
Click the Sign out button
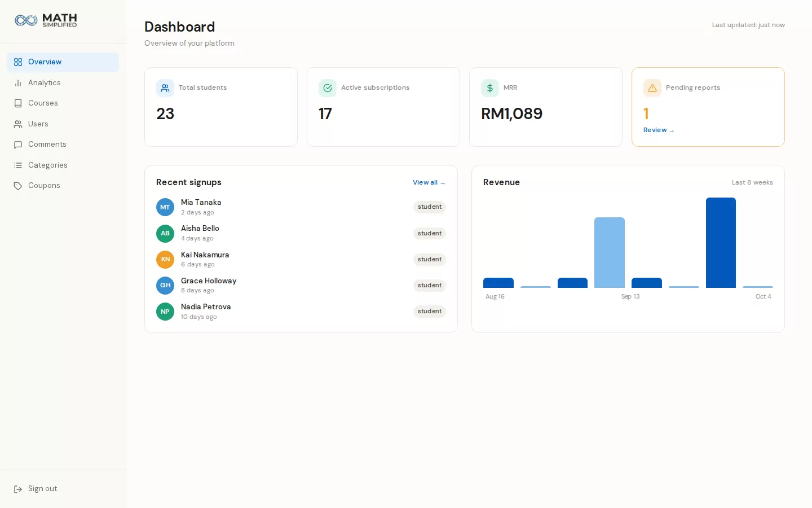63,489
